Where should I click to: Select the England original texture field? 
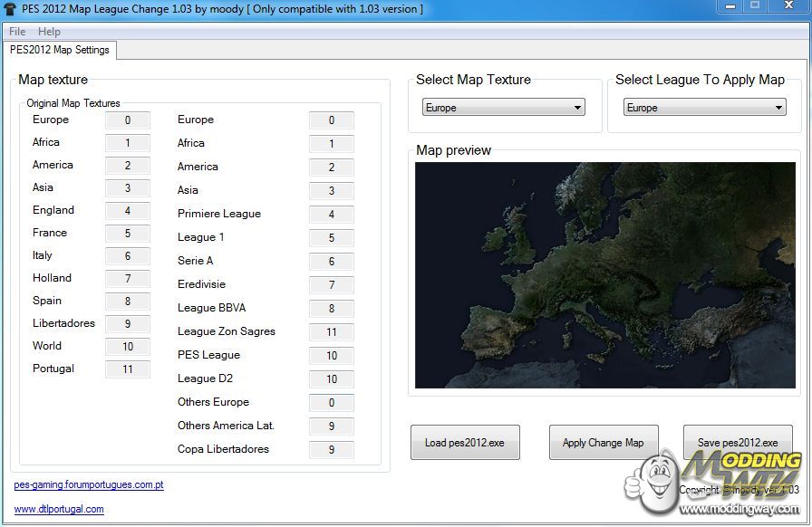(128, 211)
